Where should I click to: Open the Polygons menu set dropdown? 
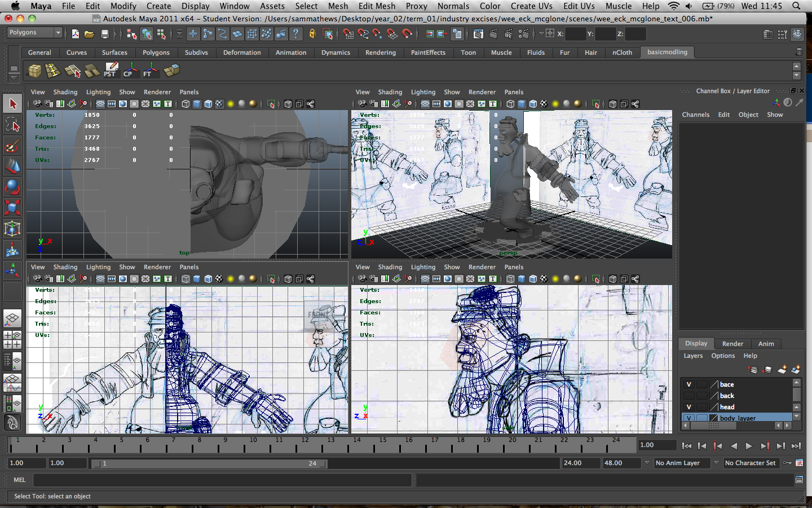click(x=35, y=33)
